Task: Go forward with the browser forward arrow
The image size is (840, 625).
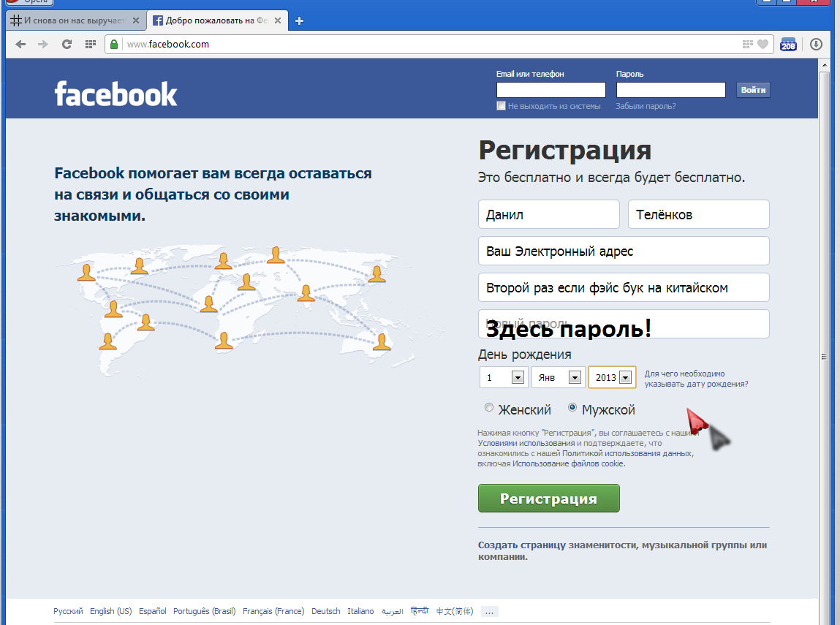Action: point(43,45)
